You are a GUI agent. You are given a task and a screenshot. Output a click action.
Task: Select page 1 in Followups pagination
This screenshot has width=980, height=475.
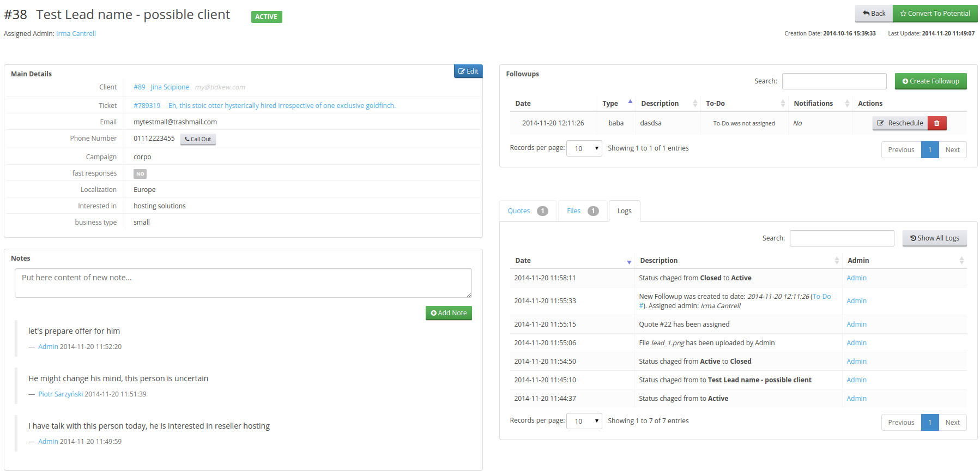pos(930,150)
